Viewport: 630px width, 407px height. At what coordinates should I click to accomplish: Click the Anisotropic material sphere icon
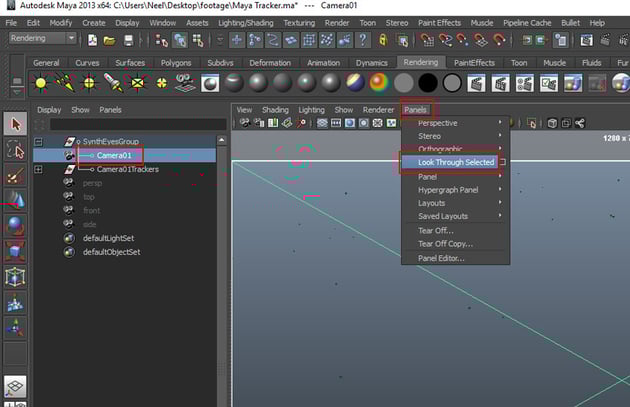234,83
